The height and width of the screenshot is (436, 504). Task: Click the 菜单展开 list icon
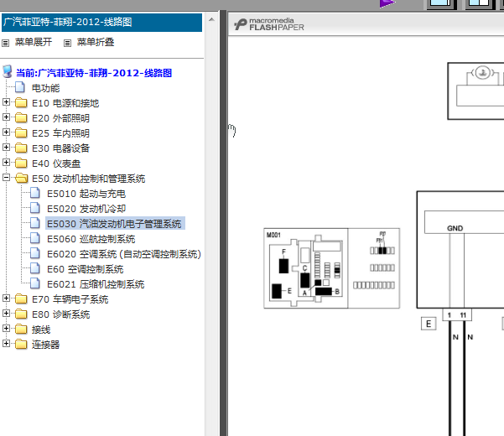(6, 43)
